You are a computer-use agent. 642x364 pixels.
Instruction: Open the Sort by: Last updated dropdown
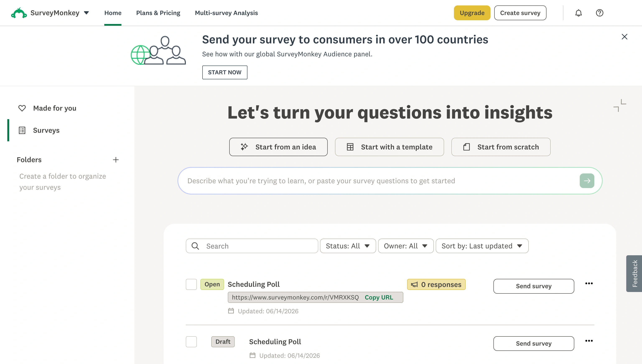coord(482,246)
